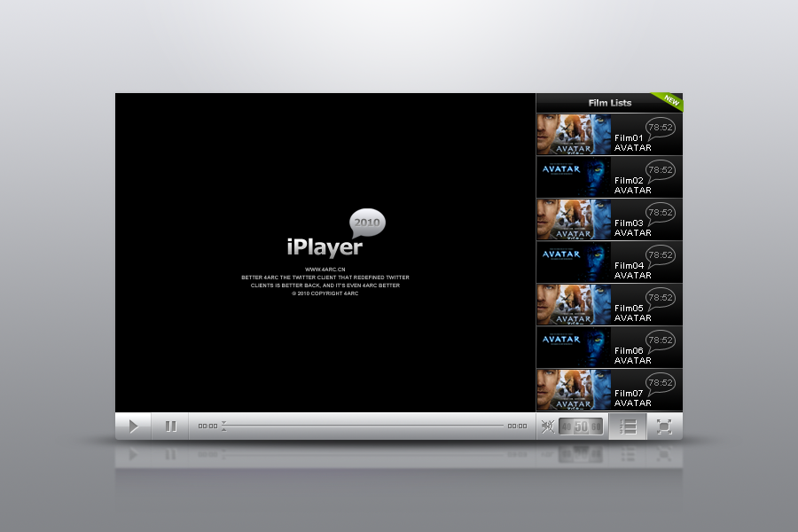
Task: Select Film01 AVATAR thumbnail
Action: click(574, 134)
